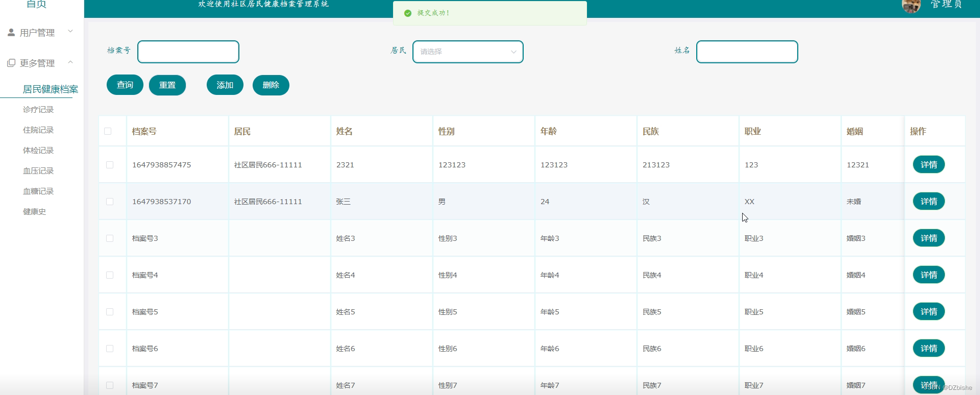Click the 删除 delete button

point(271,85)
